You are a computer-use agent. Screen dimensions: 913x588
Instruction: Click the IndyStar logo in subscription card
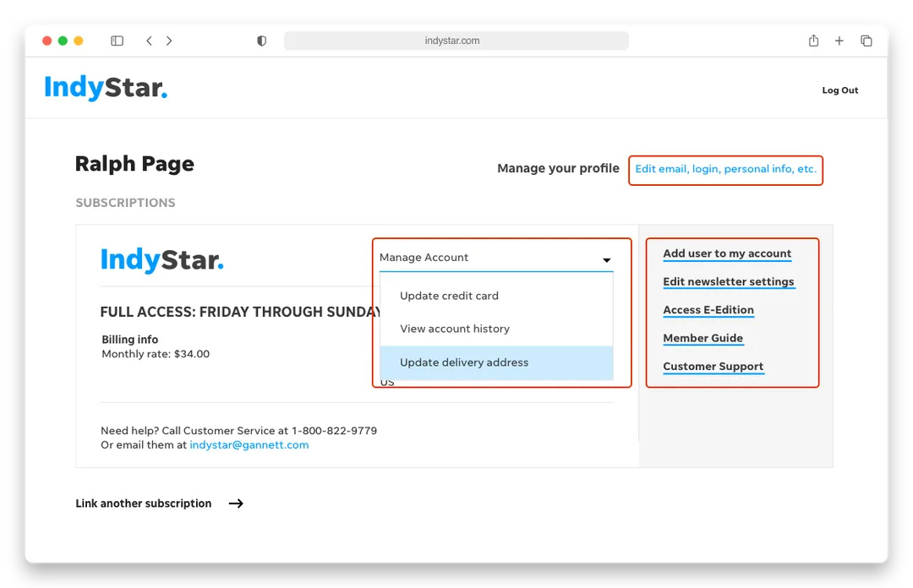click(161, 260)
